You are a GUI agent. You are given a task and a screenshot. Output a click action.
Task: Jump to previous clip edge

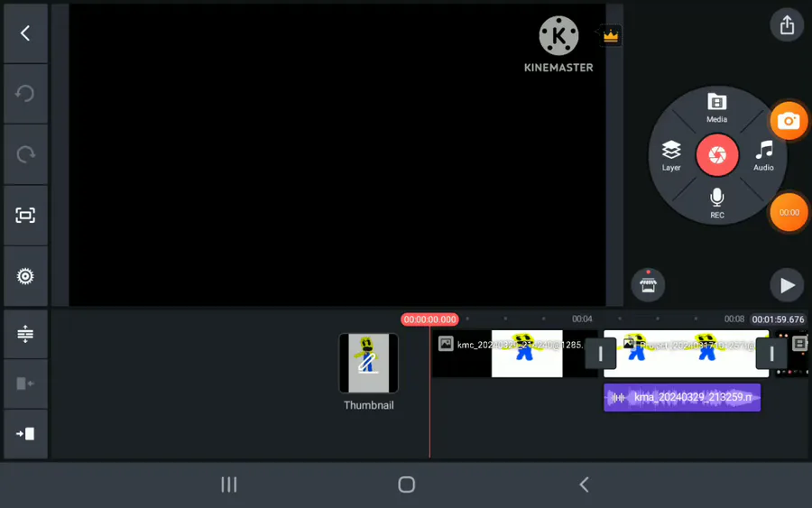point(25,383)
